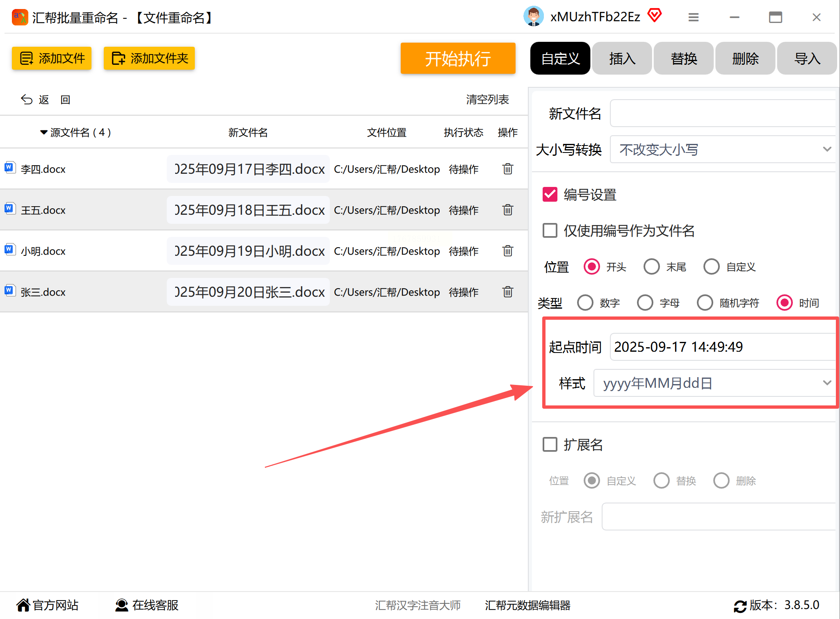Delete 李四.docx with trash icon

[x=507, y=169]
